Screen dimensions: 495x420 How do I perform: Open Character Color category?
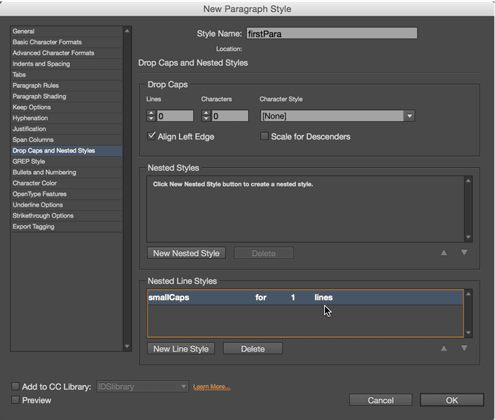[x=67, y=183]
